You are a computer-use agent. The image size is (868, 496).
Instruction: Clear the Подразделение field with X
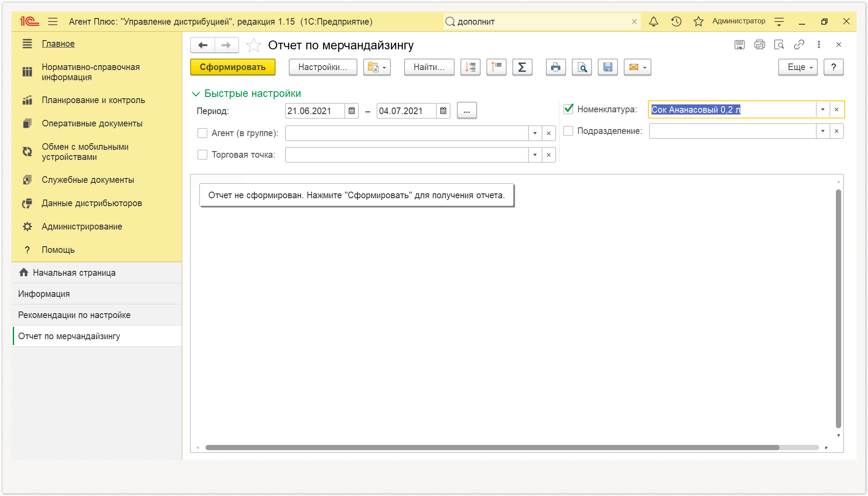(x=837, y=131)
